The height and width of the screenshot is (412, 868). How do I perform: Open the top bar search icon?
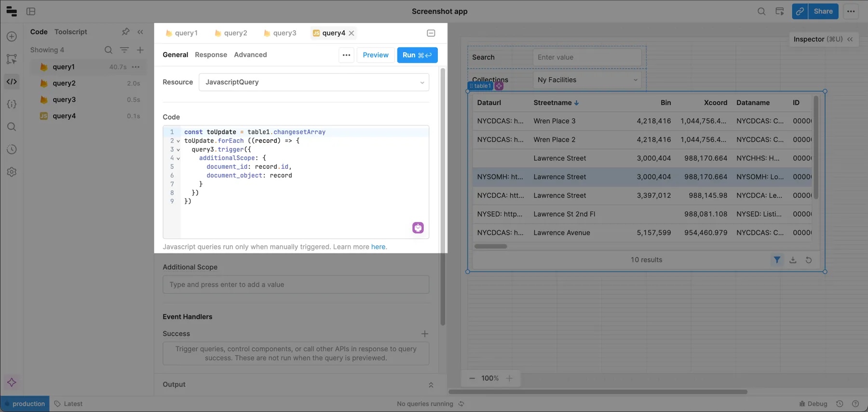pyautogui.click(x=761, y=11)
